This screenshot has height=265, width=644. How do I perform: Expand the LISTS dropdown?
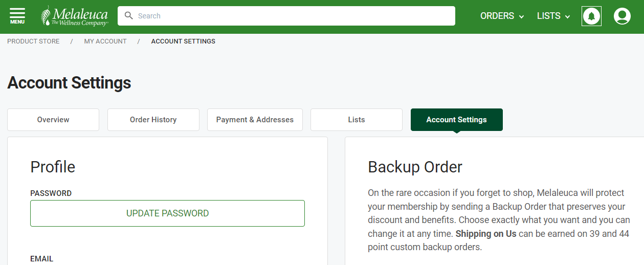click(x=553, y=16)
